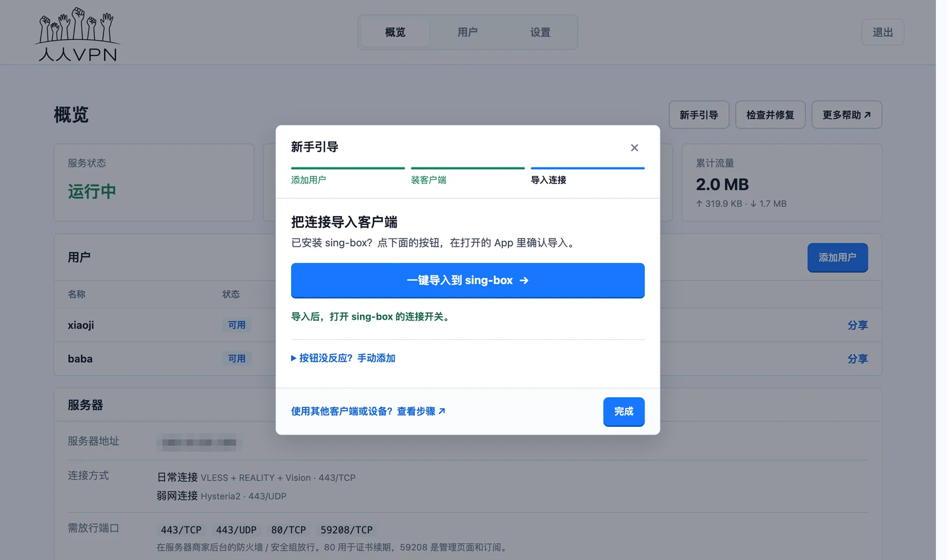Click the 退出 button

tap(882, 33)
